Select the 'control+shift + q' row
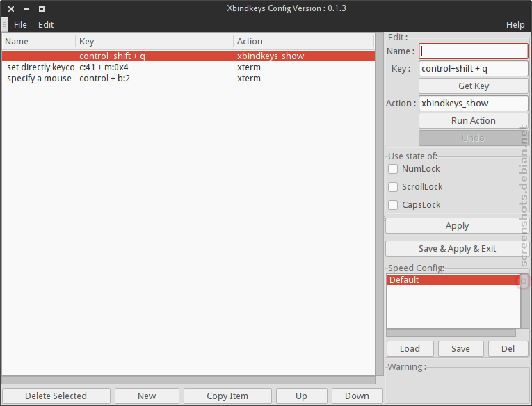The image size is (532, 406). [x=188, y=56]
